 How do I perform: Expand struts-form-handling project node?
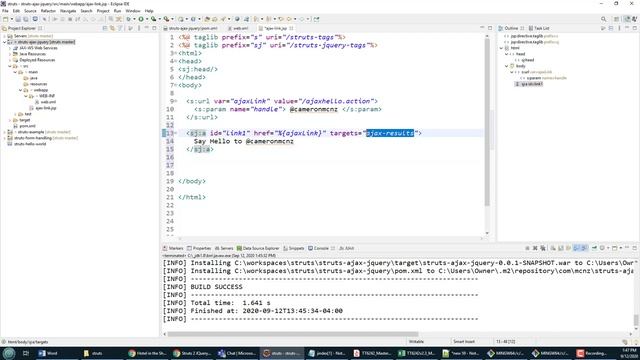point(4,138)
